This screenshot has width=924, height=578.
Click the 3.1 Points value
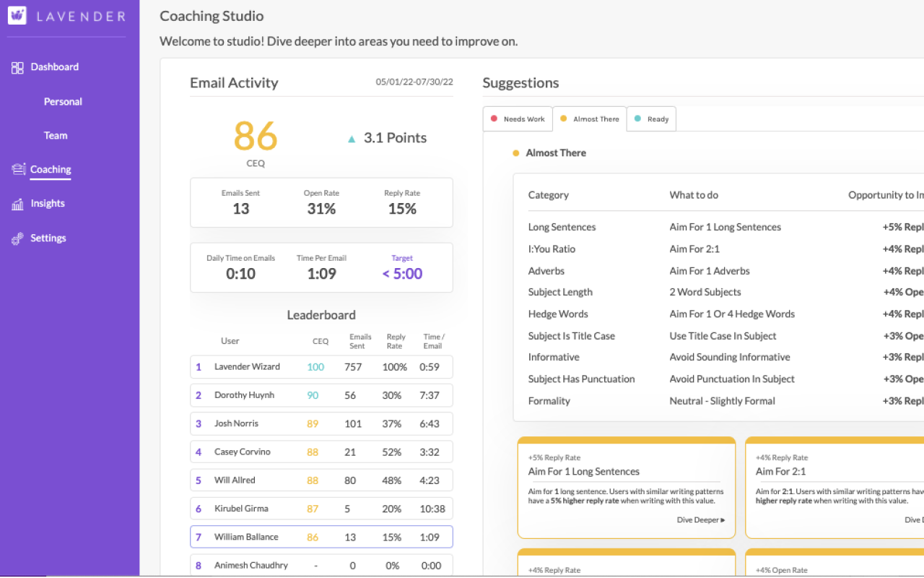(x=395, y=138)
